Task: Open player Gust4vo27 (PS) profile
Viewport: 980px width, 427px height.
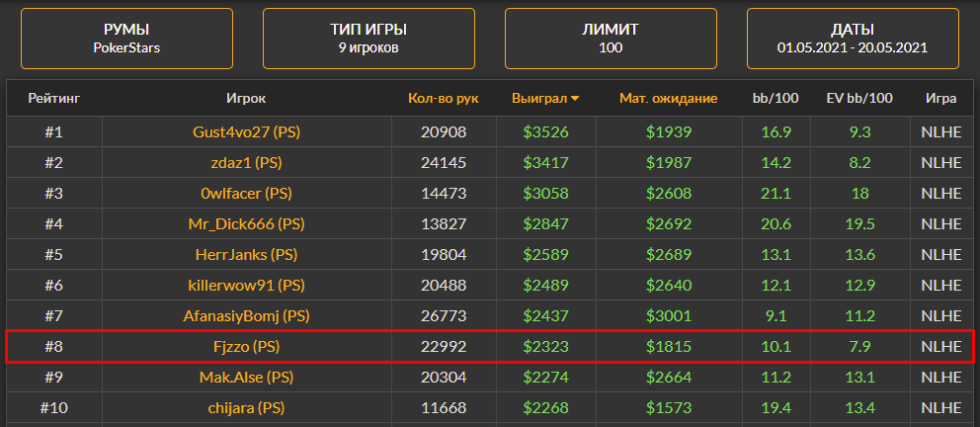Action: [246, 131]
